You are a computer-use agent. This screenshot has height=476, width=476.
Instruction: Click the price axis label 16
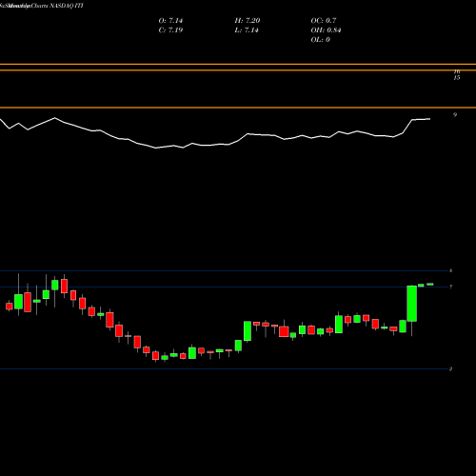pyautogui.click(x=457, y=72)
